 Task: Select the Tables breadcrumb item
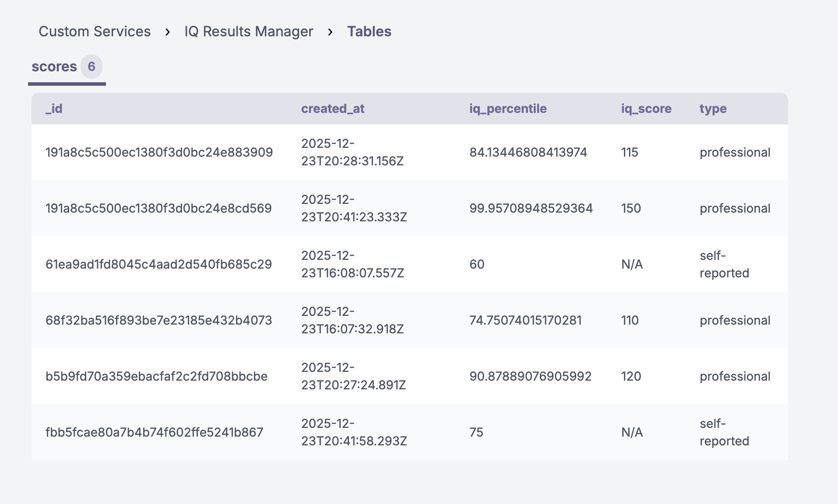(x=369, y=31)
